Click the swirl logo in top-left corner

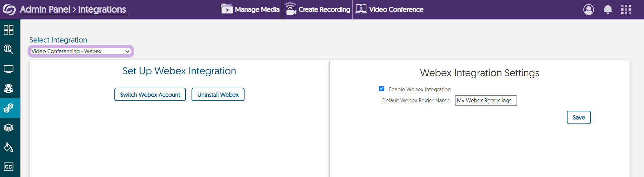pyautogui.click(x=9, y=9)
